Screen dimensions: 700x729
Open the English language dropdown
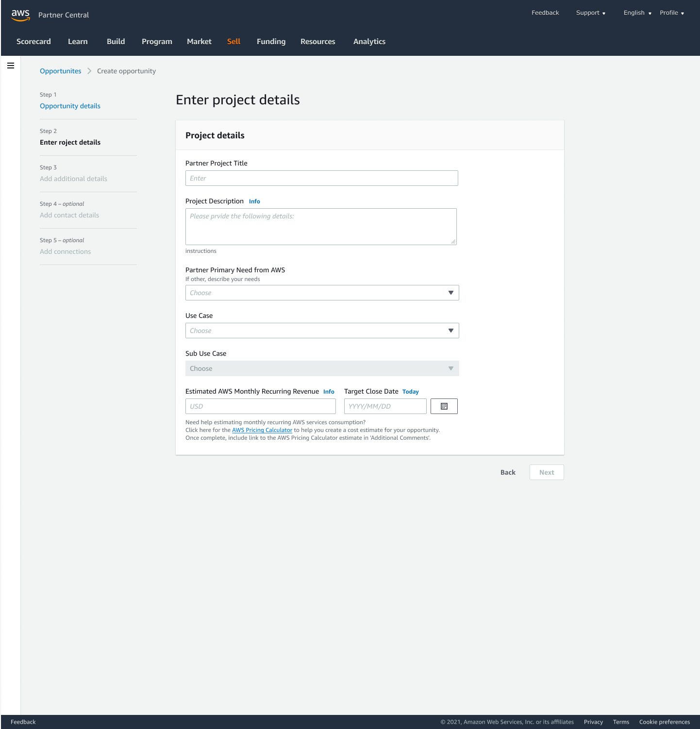(x=637, y=13)
